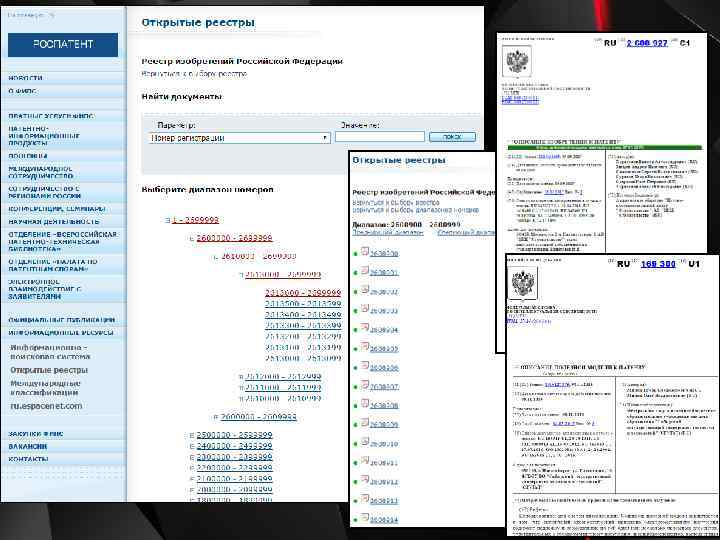Open document icon beside number 2608900

pos(365,251)
